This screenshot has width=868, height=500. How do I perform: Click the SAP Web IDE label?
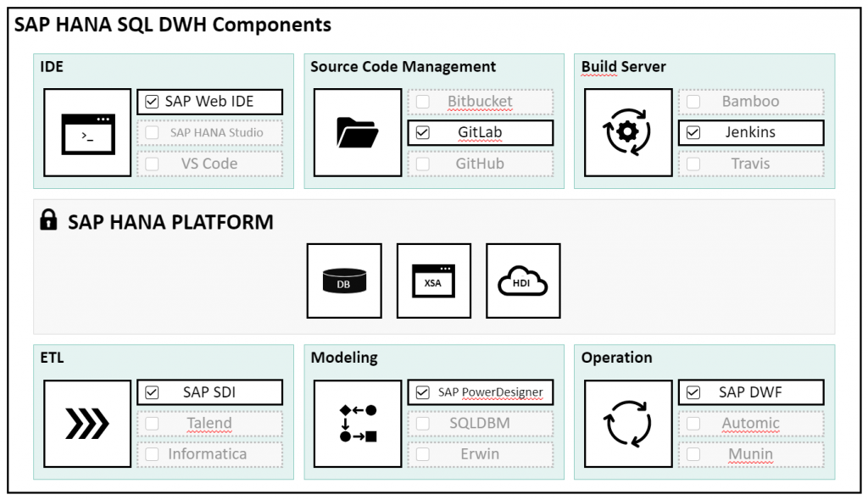click(209, 102)
